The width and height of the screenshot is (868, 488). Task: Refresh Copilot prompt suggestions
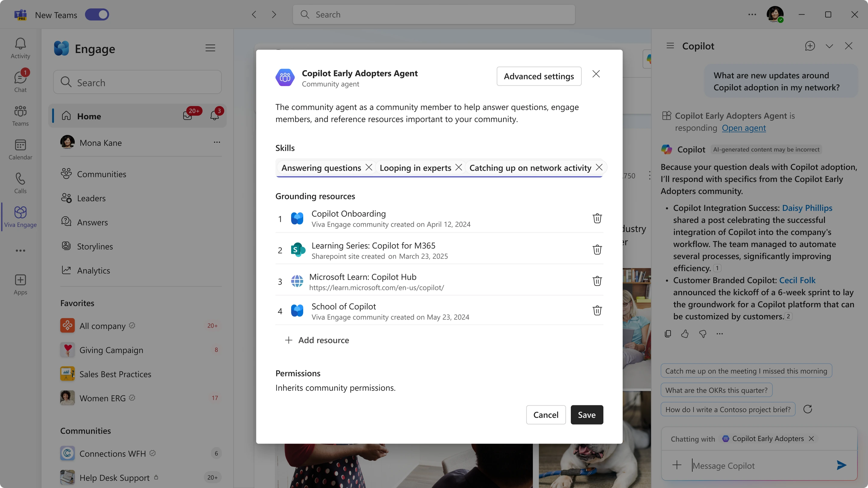click(807, 409)
